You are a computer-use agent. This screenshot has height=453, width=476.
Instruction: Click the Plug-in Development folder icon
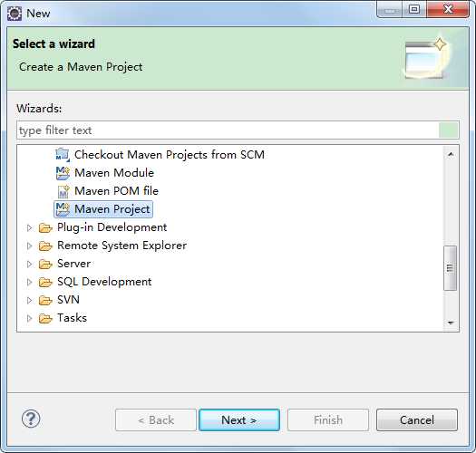click(x=45, y=227)
